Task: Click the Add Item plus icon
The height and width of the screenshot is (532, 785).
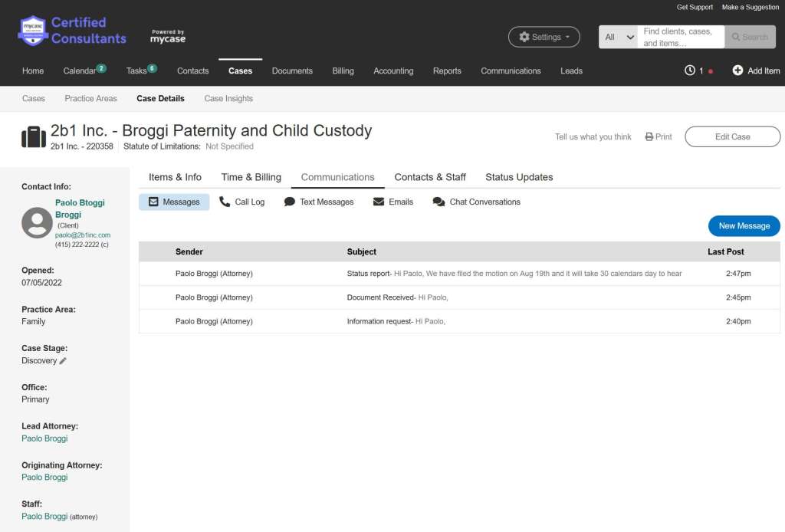Action: point(737,71)
